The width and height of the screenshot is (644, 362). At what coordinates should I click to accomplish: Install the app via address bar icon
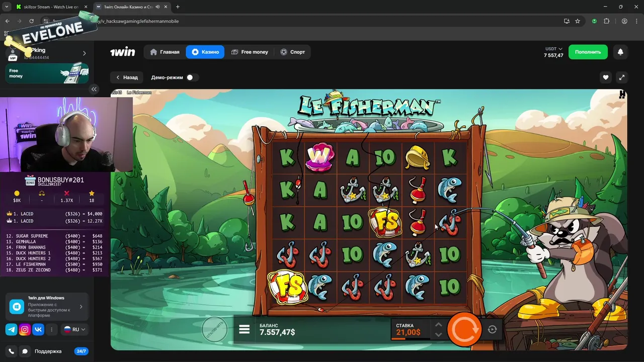coord(567,21)
